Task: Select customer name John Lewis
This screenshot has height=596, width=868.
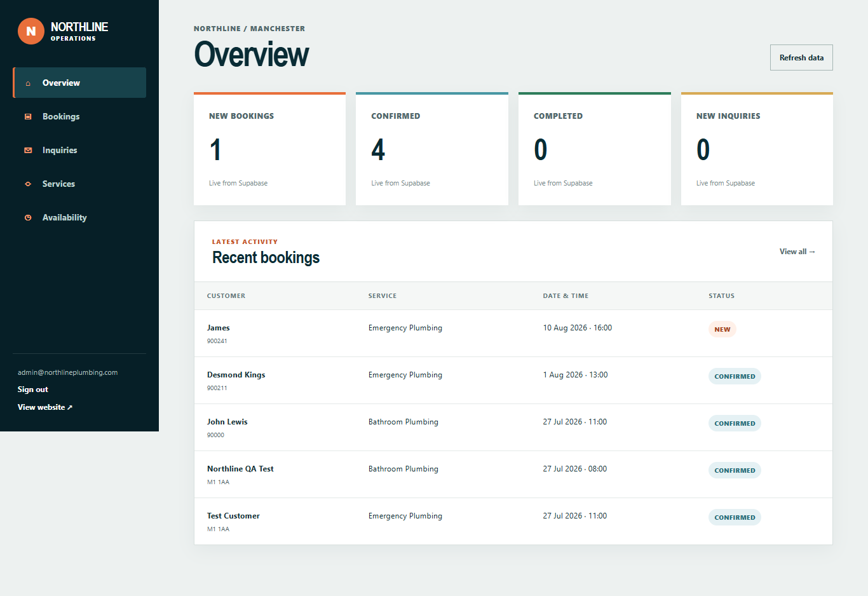Action: [227, 422]
